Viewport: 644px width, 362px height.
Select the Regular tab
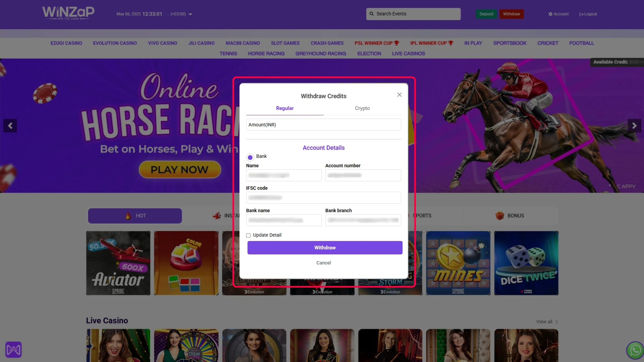(x=284, y=108)
